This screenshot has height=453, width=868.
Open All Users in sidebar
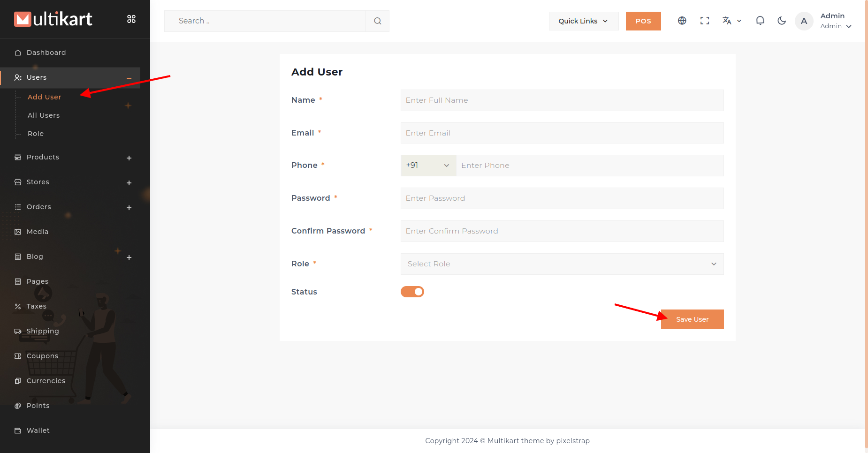click(x=44, y=115)
